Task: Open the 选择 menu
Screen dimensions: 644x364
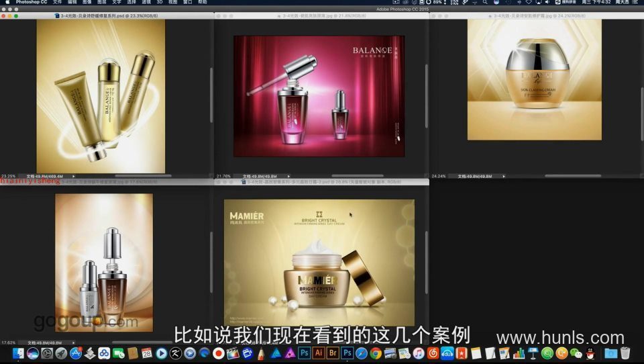Action: [131, 2]
